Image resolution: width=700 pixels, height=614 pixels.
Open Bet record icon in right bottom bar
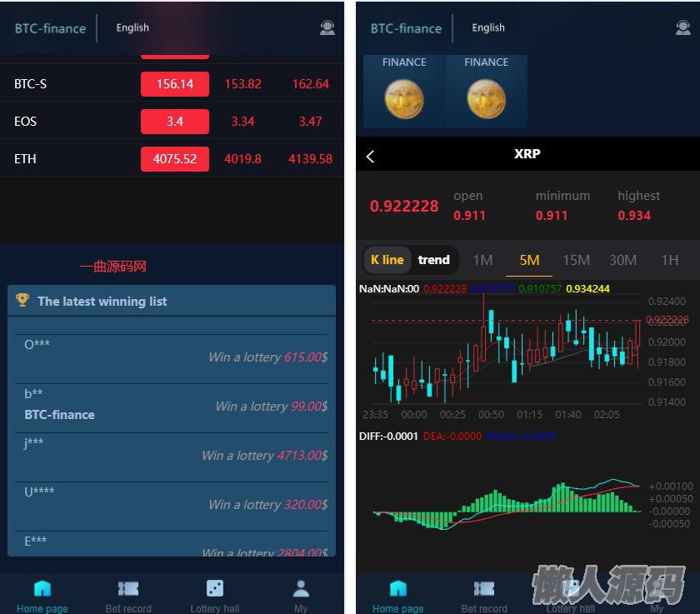click(484, 588)
